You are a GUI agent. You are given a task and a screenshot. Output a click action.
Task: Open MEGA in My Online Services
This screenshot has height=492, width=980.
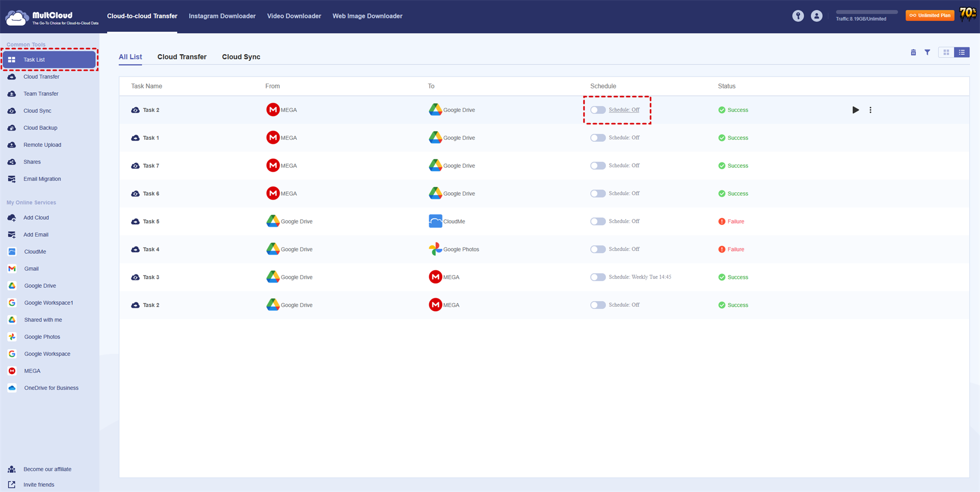(32, 371)
